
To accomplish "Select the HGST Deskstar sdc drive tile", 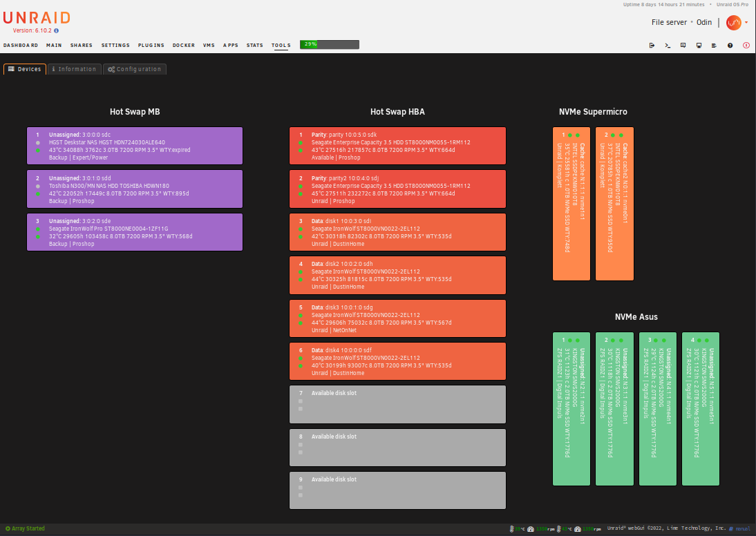I will click(x=135, y=146).
